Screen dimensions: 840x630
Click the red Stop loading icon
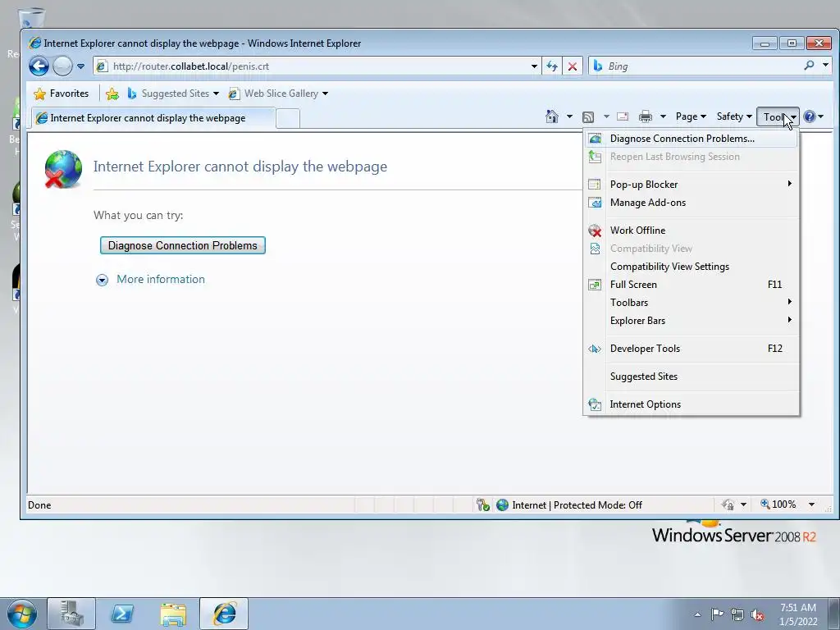pos(573,66)
